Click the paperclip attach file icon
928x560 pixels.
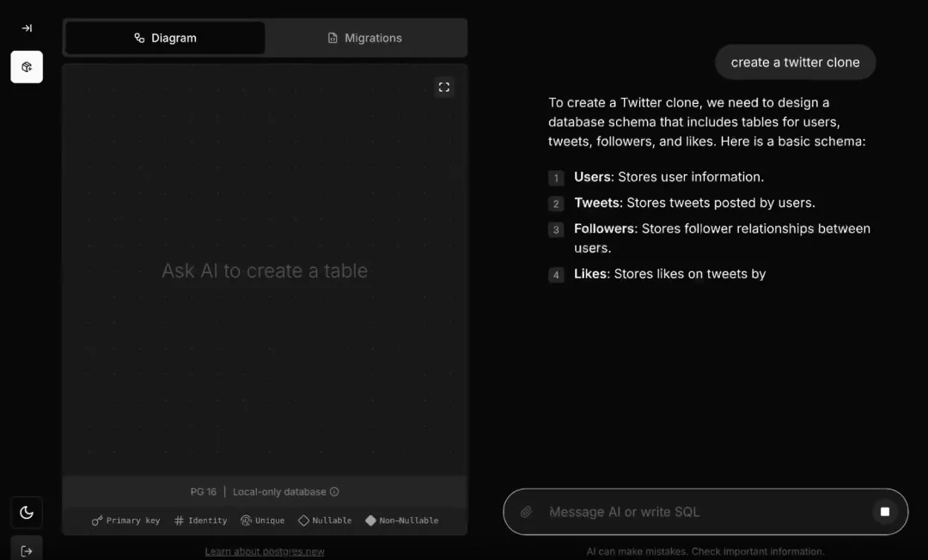coord(526,512)
